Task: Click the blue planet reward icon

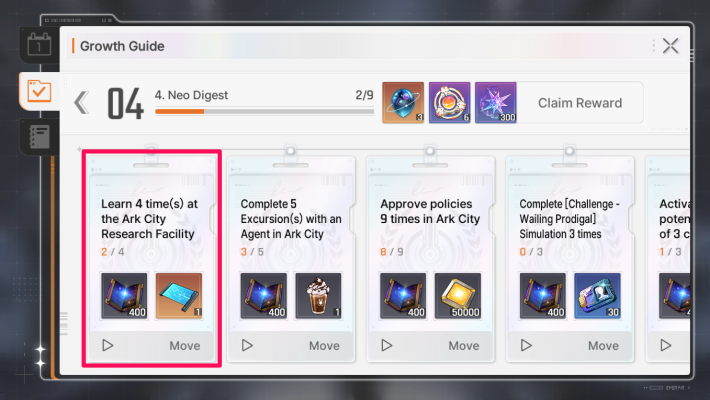Action: point(403,103)
